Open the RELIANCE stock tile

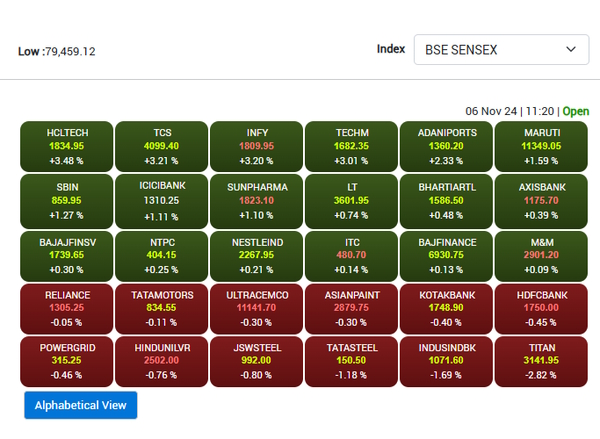click(67, 309)
